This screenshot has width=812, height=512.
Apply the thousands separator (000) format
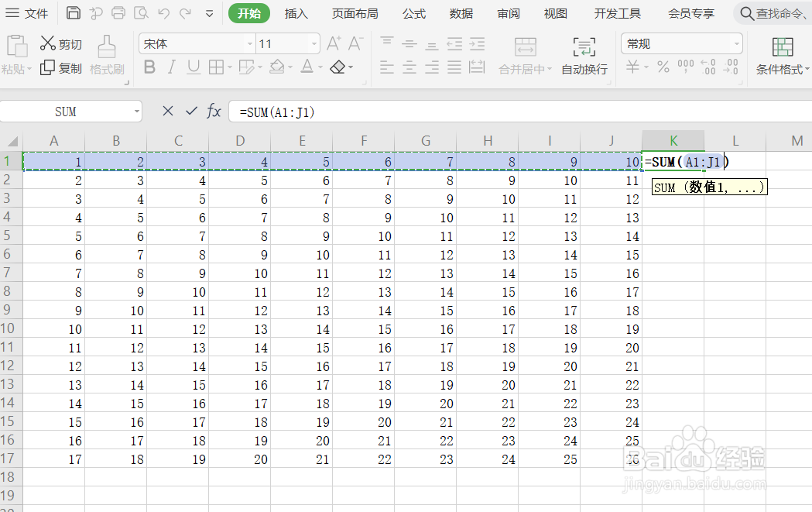[686, 67]
